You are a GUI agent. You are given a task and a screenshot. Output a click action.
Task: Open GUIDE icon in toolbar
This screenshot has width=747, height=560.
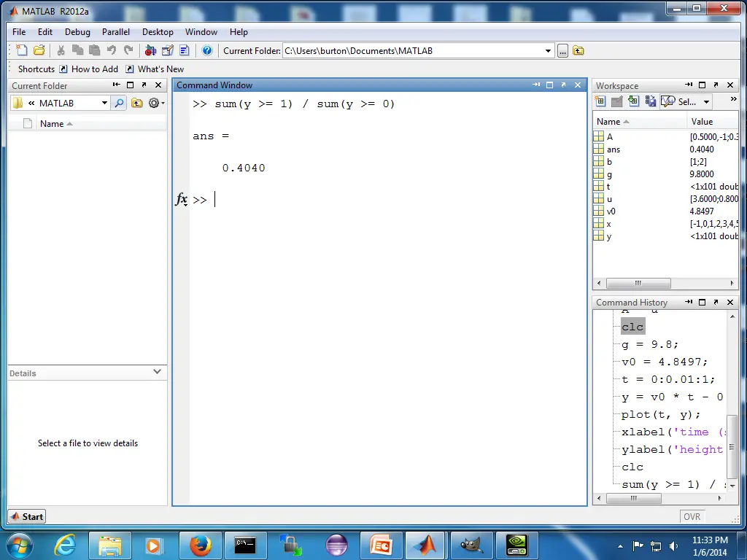coord(168,50)
